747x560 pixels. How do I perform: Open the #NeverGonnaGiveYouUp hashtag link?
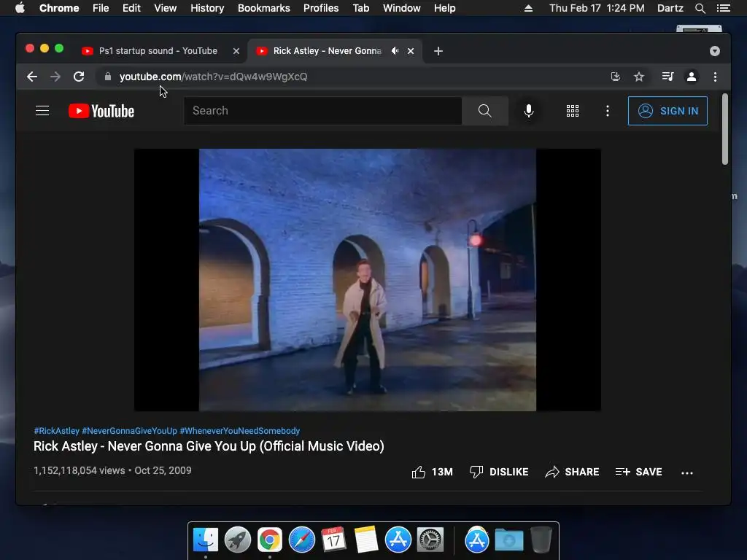pyautogui.click(x=129, y=431)
